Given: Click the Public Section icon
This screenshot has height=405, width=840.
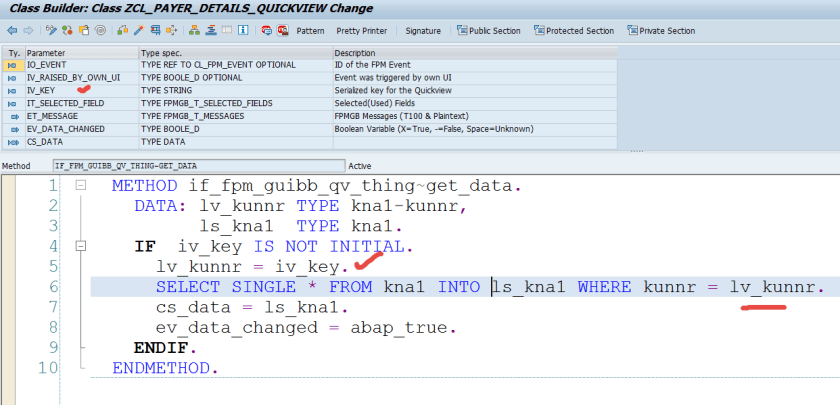Looking at the screenshot, I should (462, 31).
